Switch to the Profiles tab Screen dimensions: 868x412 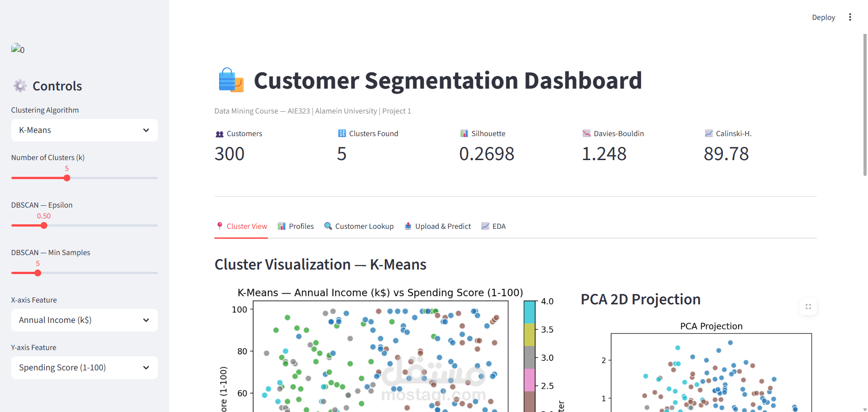click(x=296, y=226)
